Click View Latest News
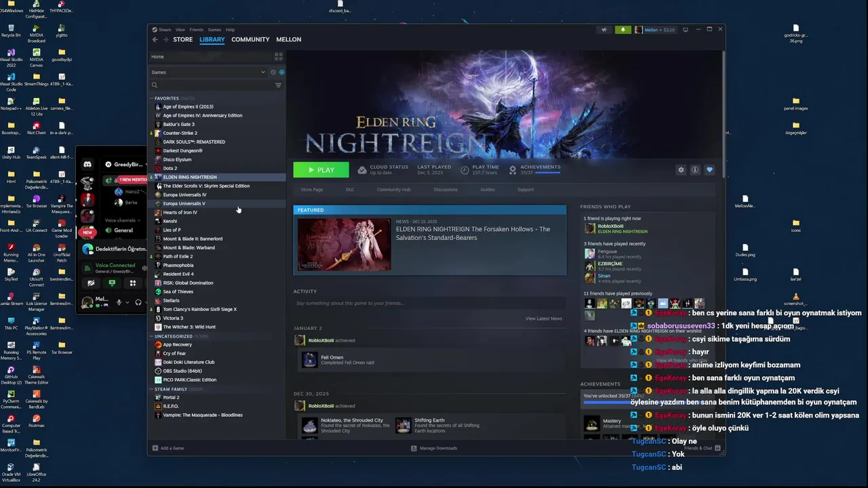Screen dimensions: 868x488 click(x=544, y=319)
